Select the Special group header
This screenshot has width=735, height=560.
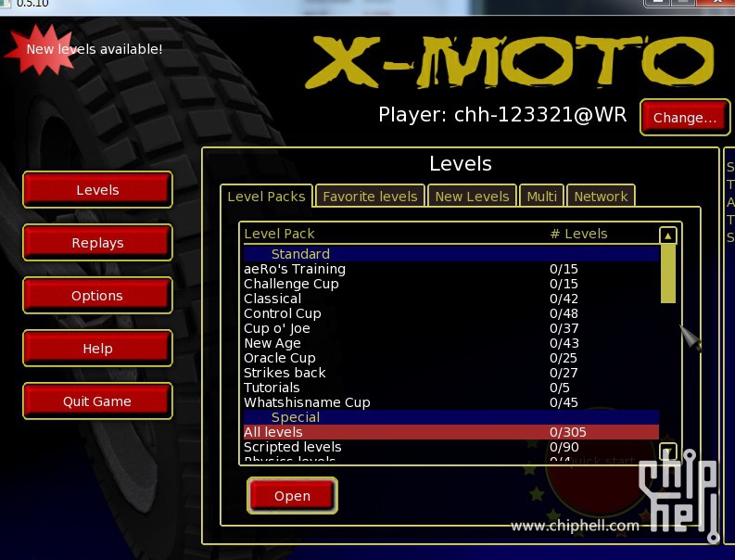click(451, 417)
